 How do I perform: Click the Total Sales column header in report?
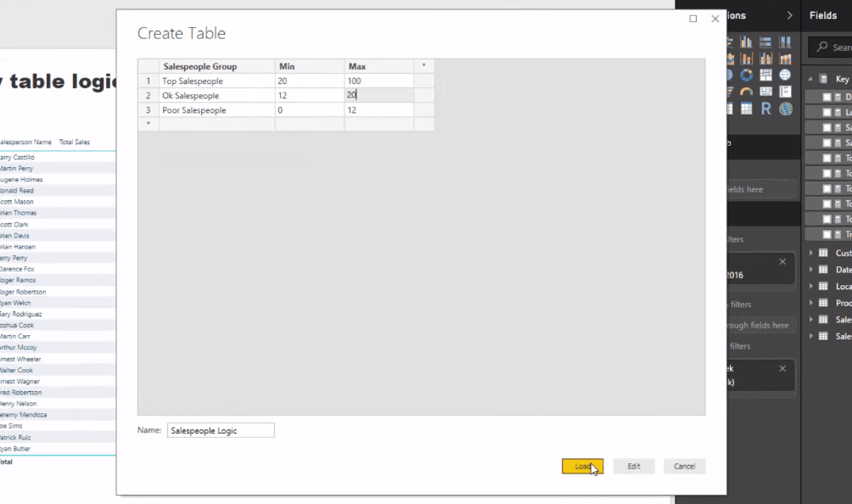(x=75, y=142)
